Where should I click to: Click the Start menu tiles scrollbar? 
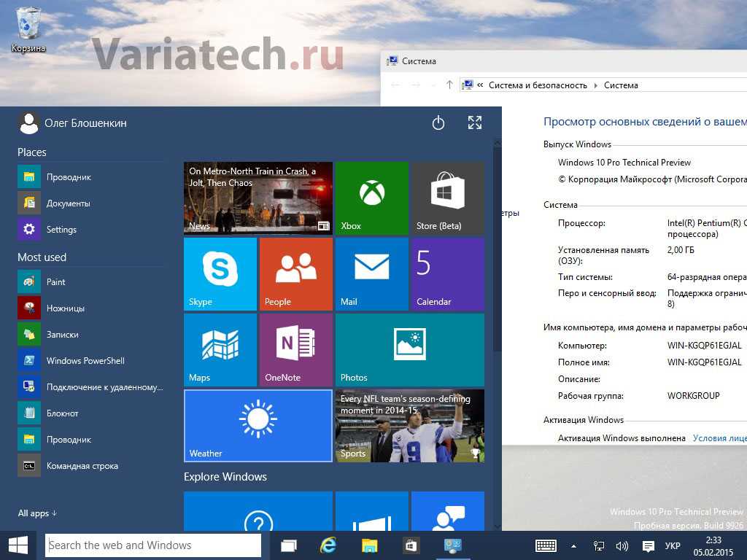click(498, 249)
